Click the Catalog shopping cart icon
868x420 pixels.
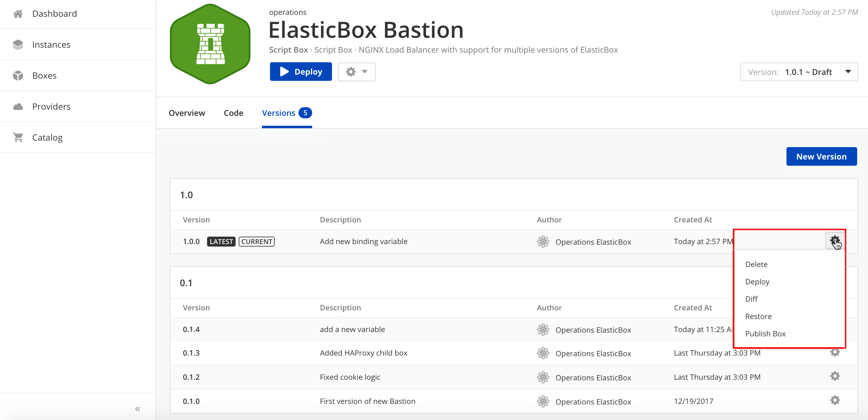(18, 137)
